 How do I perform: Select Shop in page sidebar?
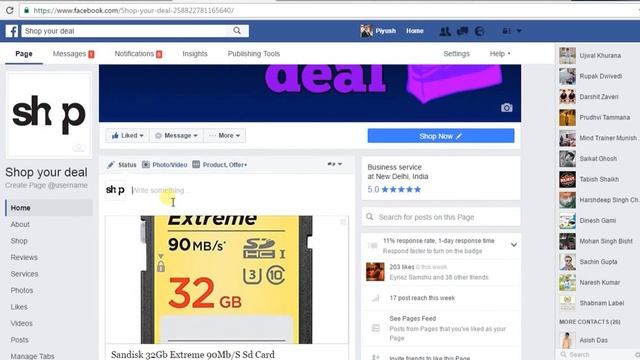(x=19, y=241)
